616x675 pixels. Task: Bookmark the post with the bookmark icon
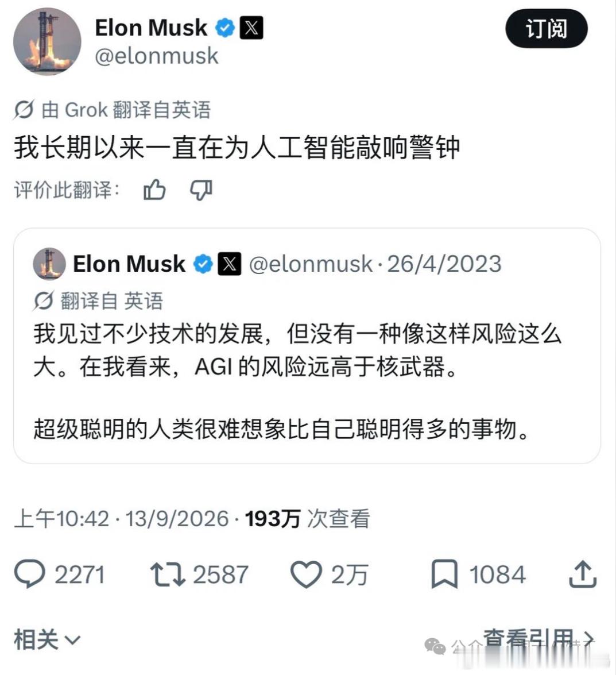[x=444, y=574]
